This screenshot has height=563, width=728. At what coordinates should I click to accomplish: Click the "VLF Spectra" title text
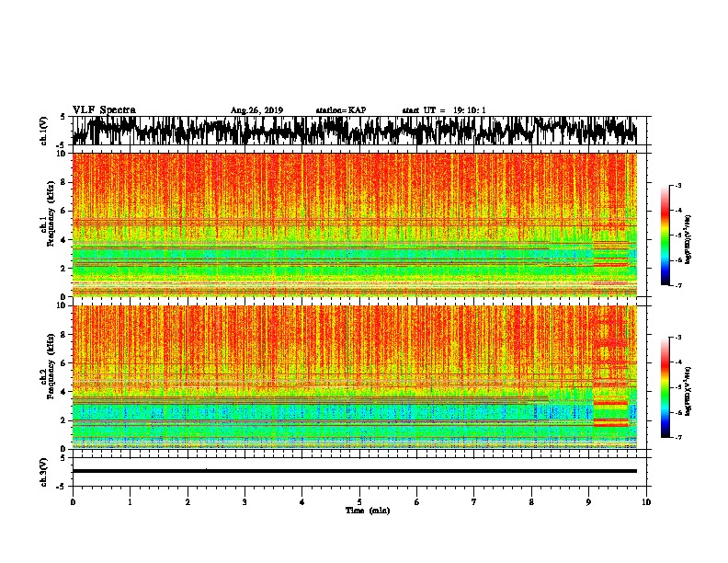(x=104, y=110)
